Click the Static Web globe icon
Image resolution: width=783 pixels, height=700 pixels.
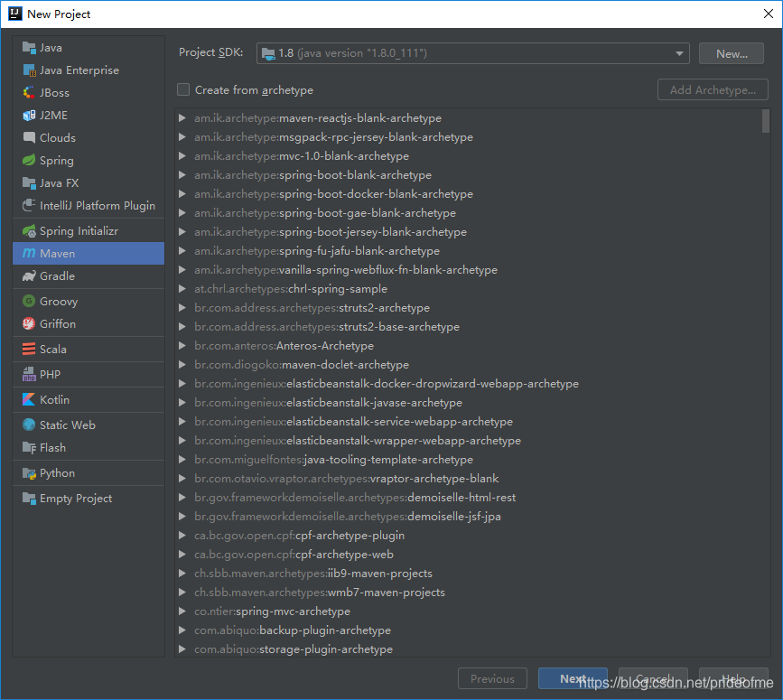[29, 425]
